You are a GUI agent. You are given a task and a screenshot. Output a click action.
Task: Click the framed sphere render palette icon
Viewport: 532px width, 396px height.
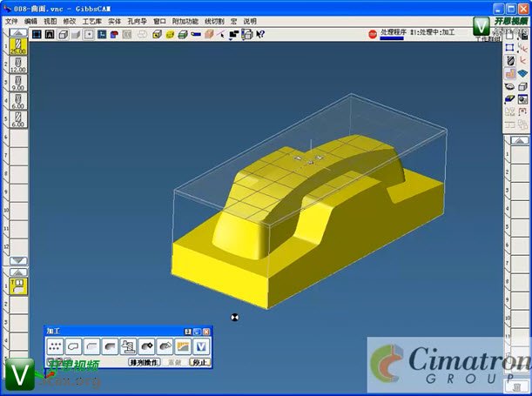coord(522,99)
